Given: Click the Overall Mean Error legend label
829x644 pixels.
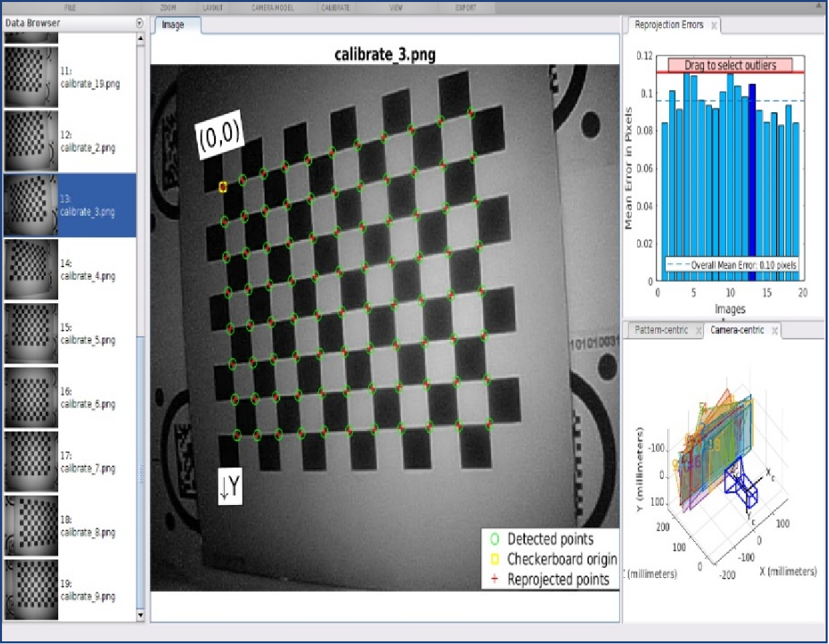Looking at the screenshot, I should tap(743, 265).
